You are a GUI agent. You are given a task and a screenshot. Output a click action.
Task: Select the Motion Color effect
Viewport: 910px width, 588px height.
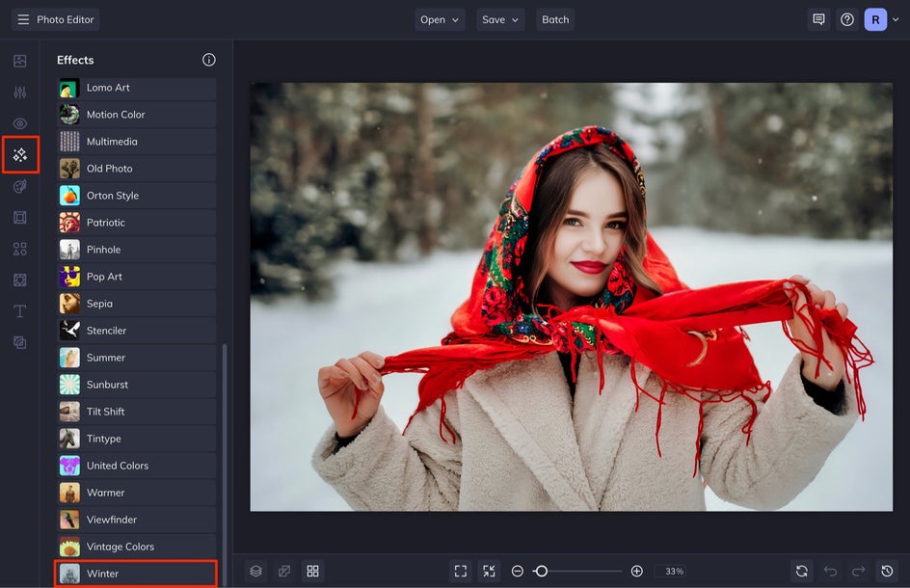tap(137, 115)
